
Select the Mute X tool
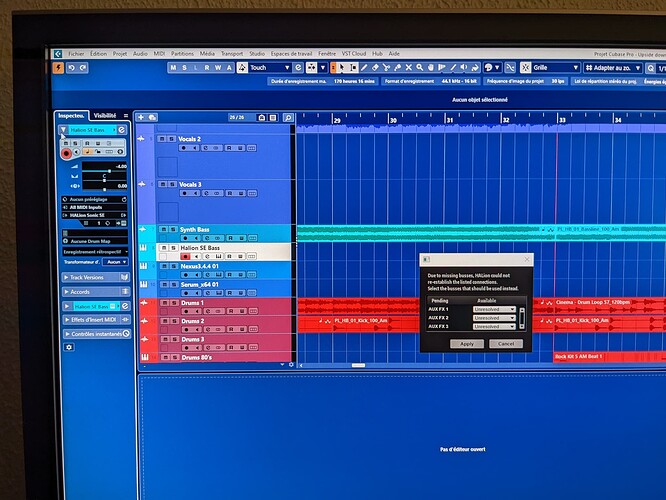coord(409,68)
